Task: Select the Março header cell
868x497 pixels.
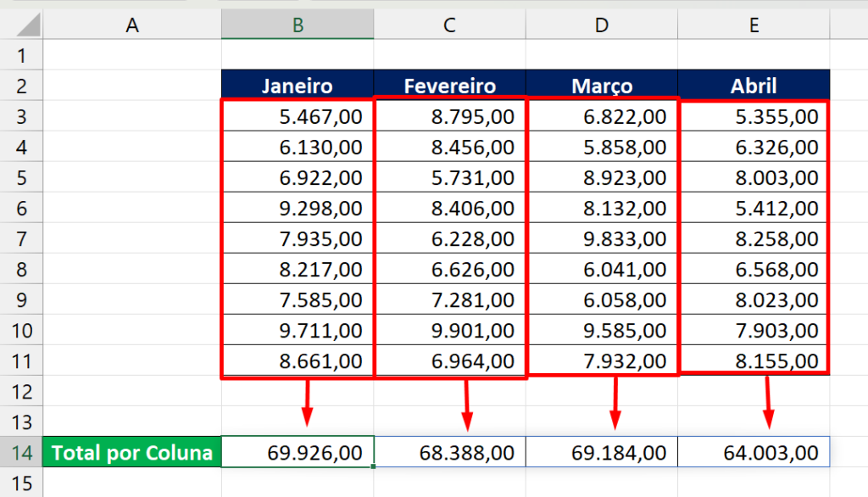Action: tap(601, 85)
